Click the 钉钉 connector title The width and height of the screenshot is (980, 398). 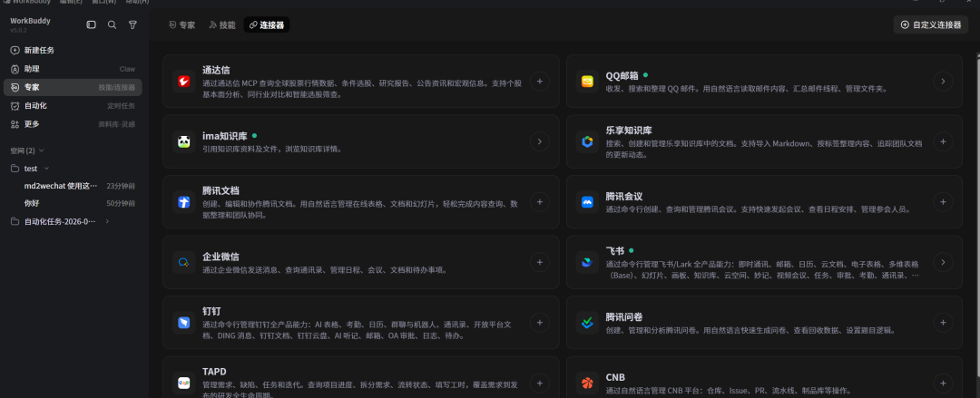211,311
